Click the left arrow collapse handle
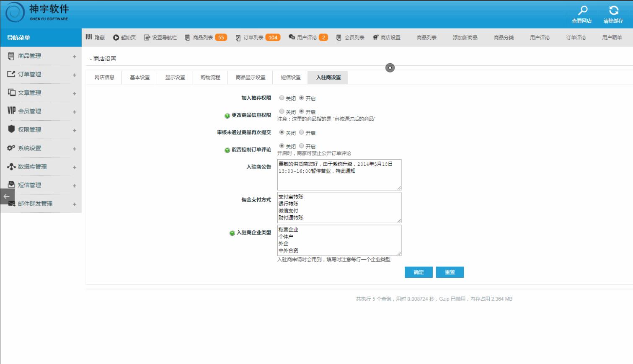Viewport: 633px width, 364px height. [7, 196]
